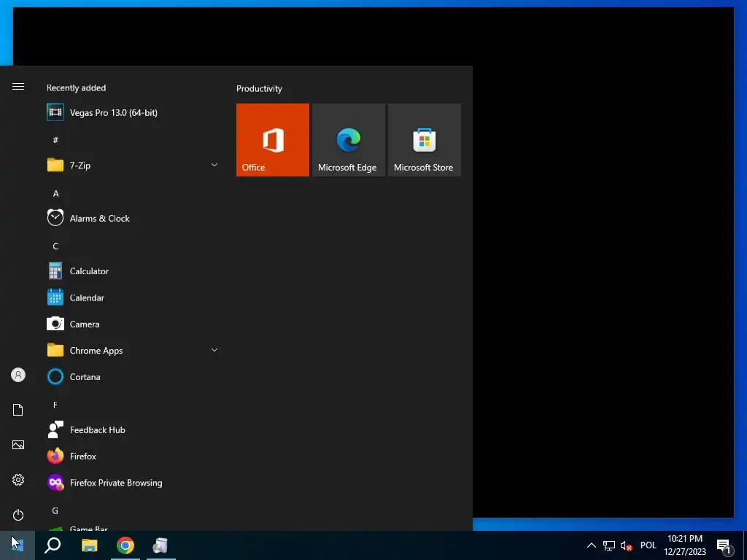747x560 pixels.
Task: Open the network status tray icon
Action: click(x=609, y=545)
